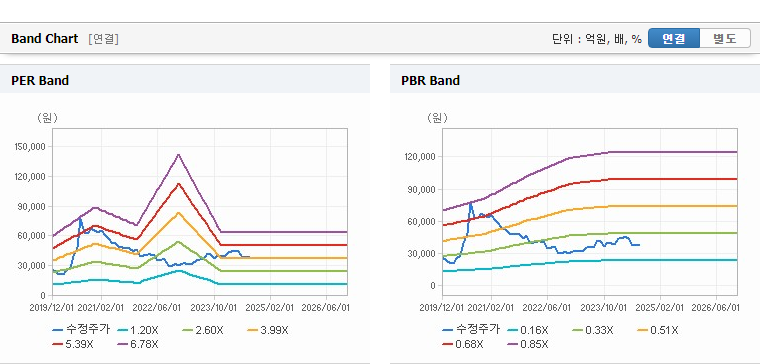Screen dimensions: 760x364
Task: Click 2025/02/01 date on PBR chart axis
Action: [x=659, y=308]
